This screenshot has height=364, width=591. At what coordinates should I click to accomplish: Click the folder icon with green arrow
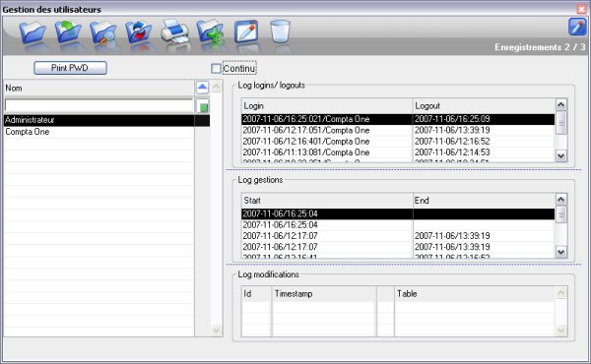click(x=68, y=32)
